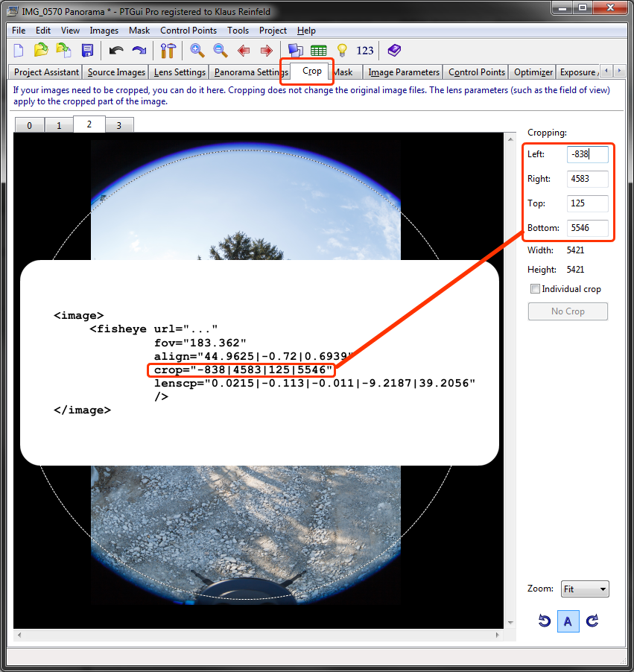Rotate image counter-clockwise with bottom arrow
The width and height of the screenshot is (634, 672).
click(544, 621)
